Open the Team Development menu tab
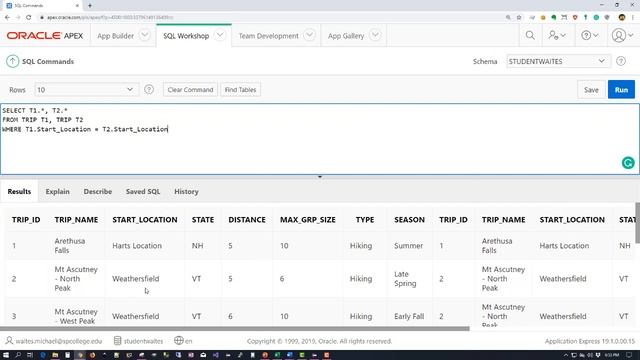Screen dimensions: 640x360 coord(268,36)
